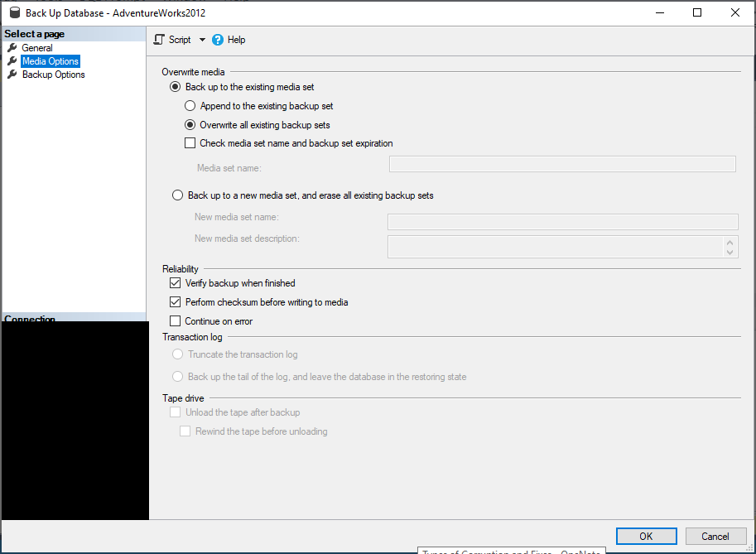Click the New media set description: label
The height and width of the screenshot is (554, 756).
[x=247, y=238]
